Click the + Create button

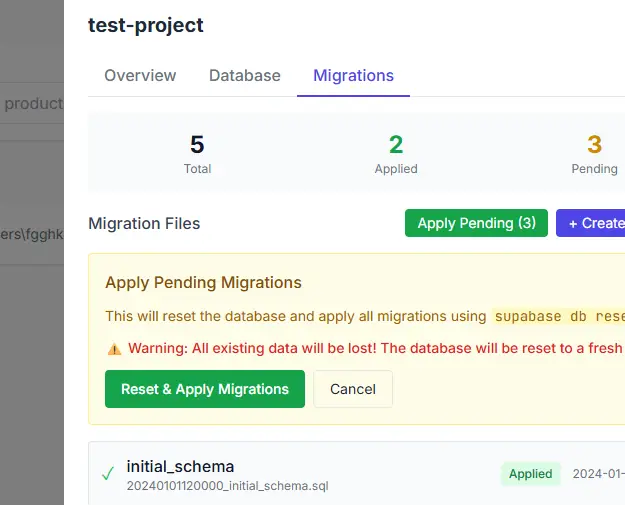(x=591, y=223)
